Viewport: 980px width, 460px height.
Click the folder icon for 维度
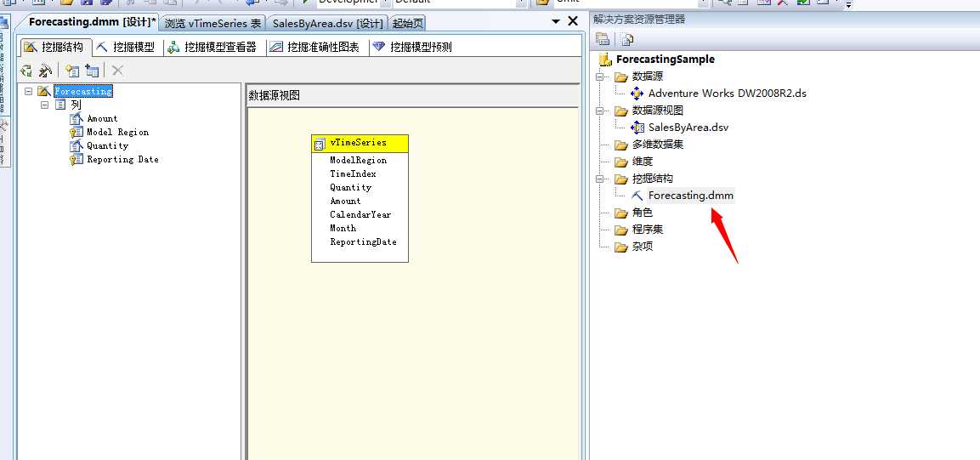[x=620, y=162]
